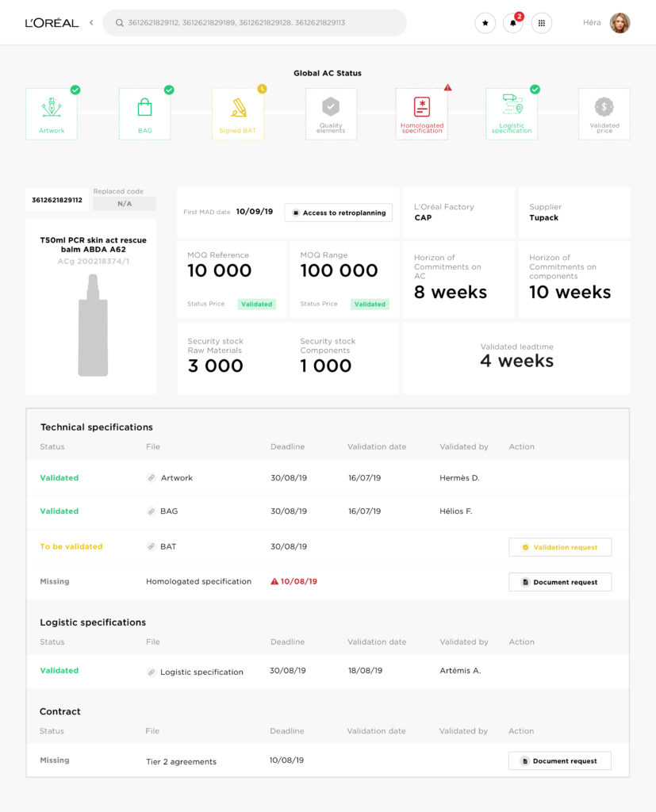The width and height of the screenshot is (656, 812).
Task: Select the Validated price status step
Action: coord(604,114)
